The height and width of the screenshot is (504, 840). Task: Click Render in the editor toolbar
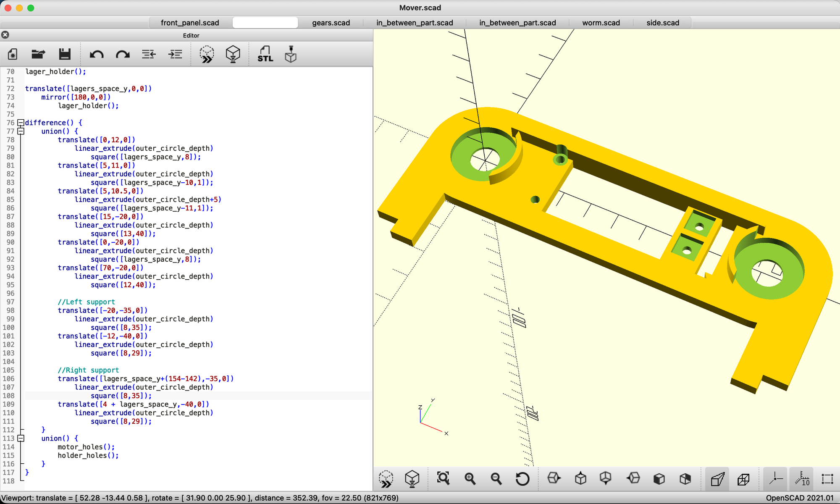coord(233,54)
